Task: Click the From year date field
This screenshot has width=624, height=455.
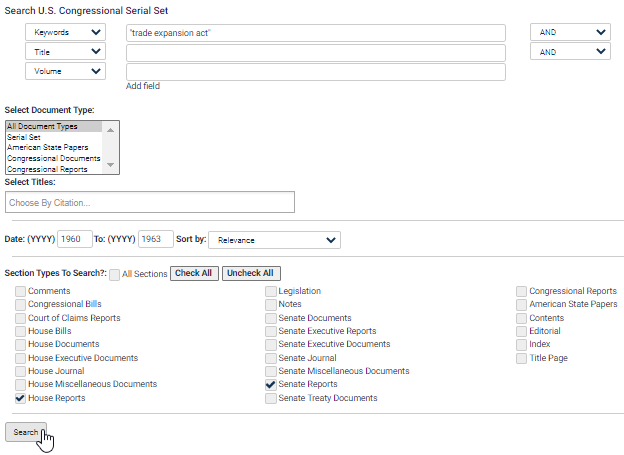Action: tap(74, 240)
